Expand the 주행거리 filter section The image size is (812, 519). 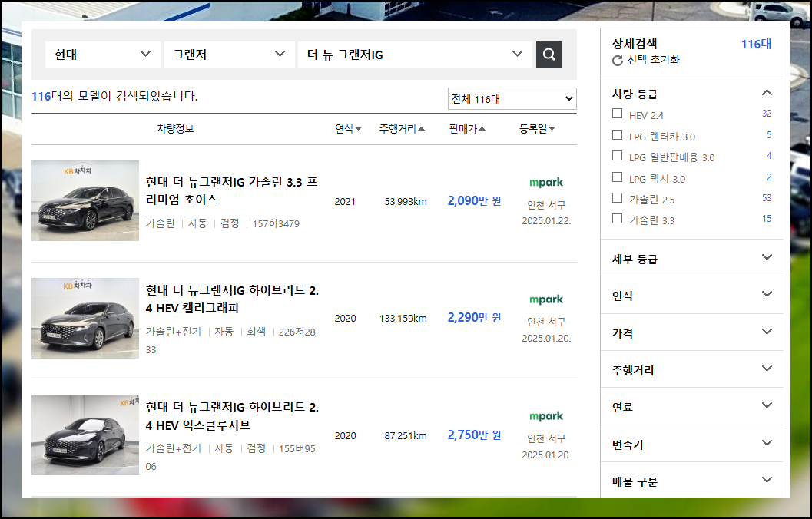pos(692,369)
